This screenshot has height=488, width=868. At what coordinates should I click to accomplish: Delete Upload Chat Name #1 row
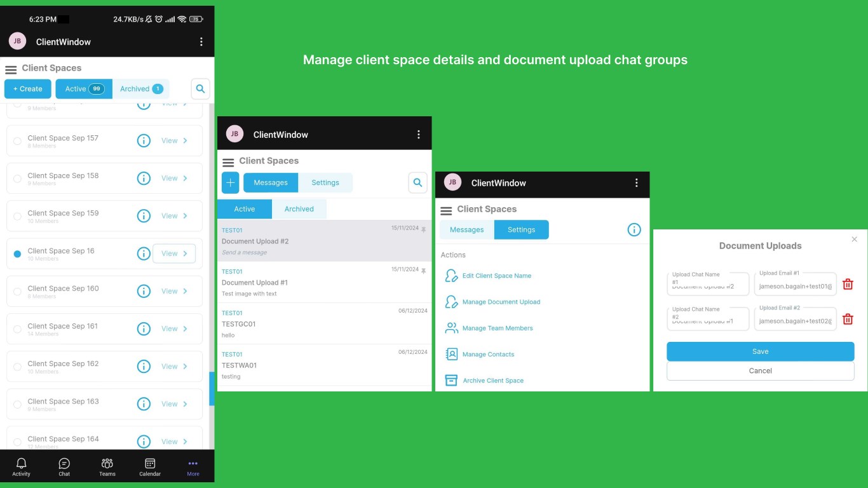pos(848,284)
